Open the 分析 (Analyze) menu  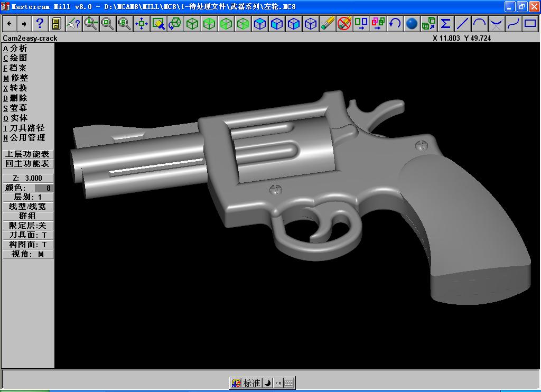coord(15,48)
